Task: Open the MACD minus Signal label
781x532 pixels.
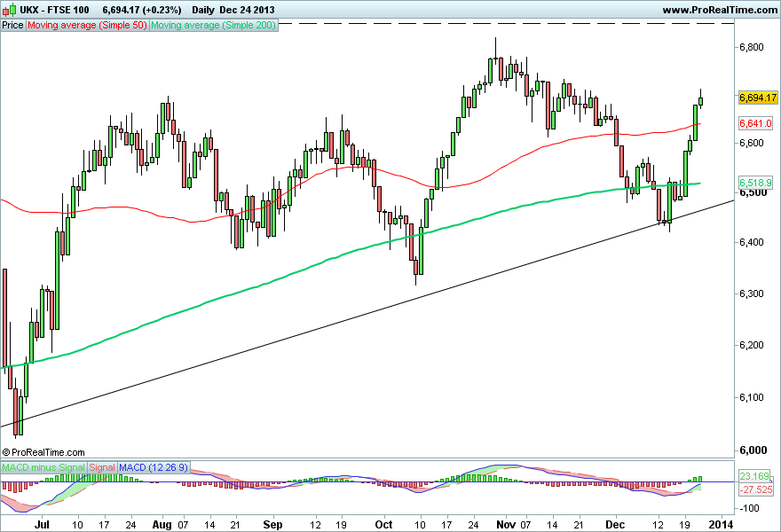Action: (x=43, y=468)
